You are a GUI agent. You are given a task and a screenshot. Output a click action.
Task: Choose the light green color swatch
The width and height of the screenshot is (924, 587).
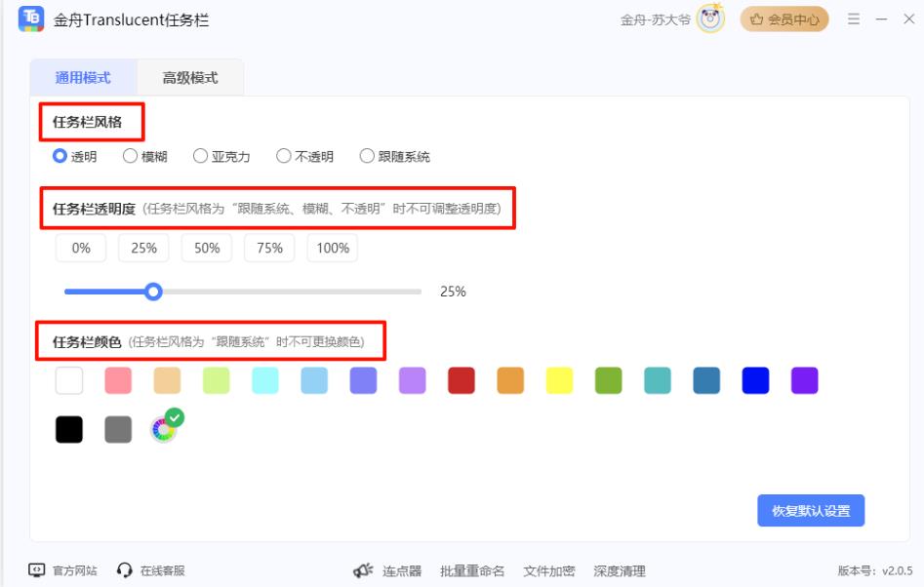pos(217,380)
